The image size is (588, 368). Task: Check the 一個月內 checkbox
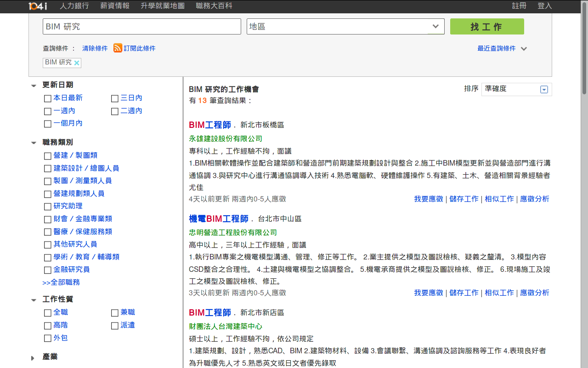48,124
